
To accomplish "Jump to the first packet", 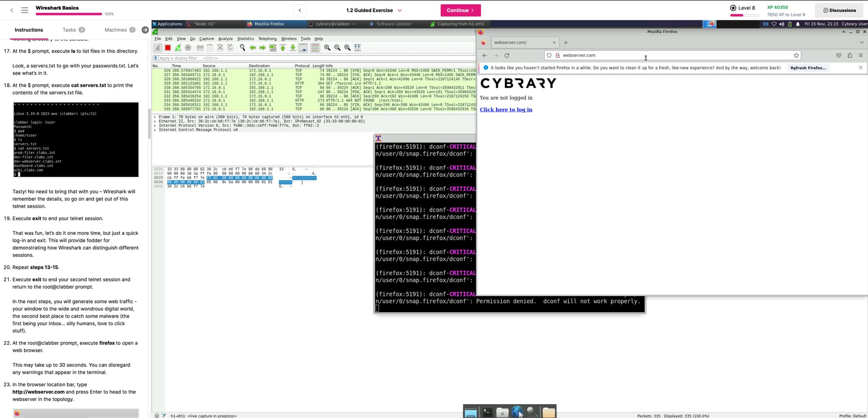I will click(x=283, y=47).
